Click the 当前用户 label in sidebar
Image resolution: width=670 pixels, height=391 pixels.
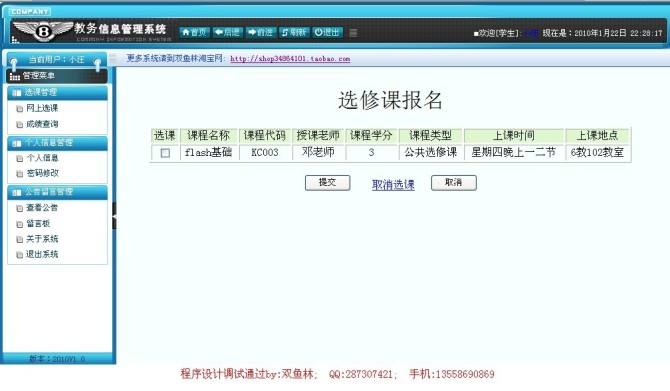pos(56,60)
